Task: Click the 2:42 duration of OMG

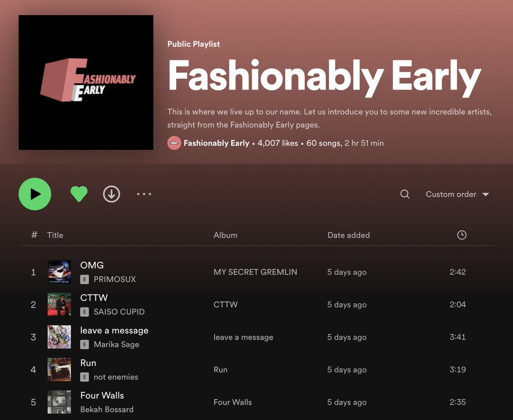Action: pyautogui.click(x=457, y=272)
